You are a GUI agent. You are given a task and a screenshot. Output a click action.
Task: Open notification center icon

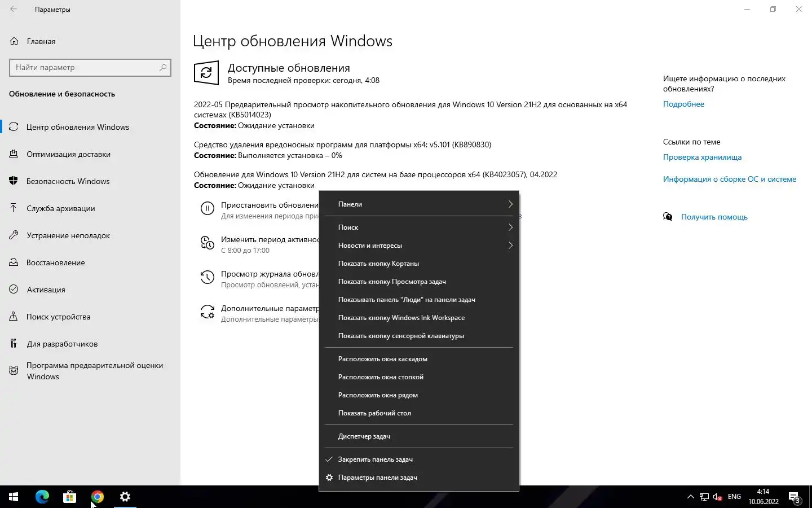(x=795, y=497)
